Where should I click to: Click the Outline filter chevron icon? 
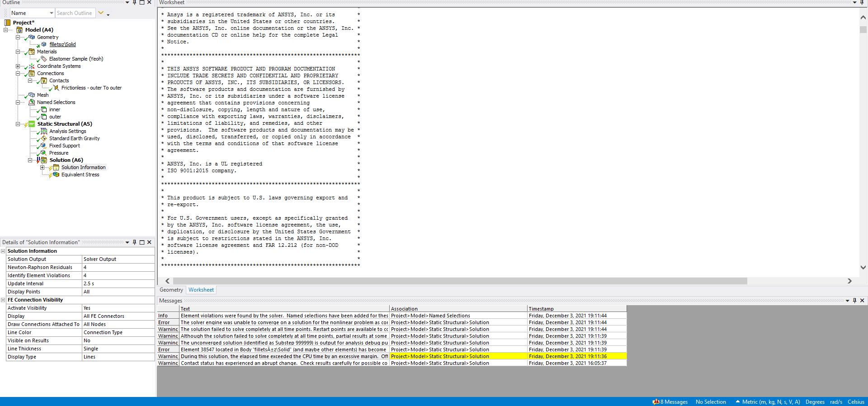click(x=101, y=13)
